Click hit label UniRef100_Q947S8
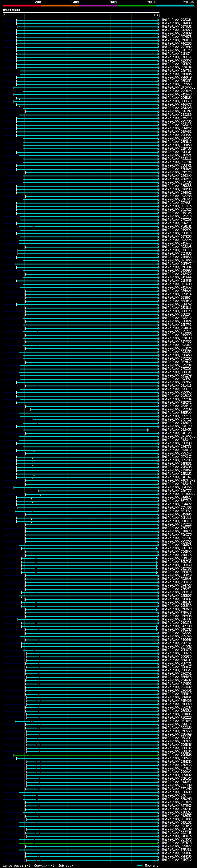197x868 pixels. pos(177,446)
